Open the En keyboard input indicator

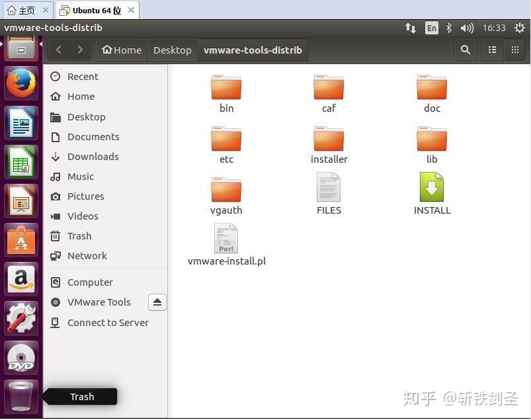click(431, 28)
